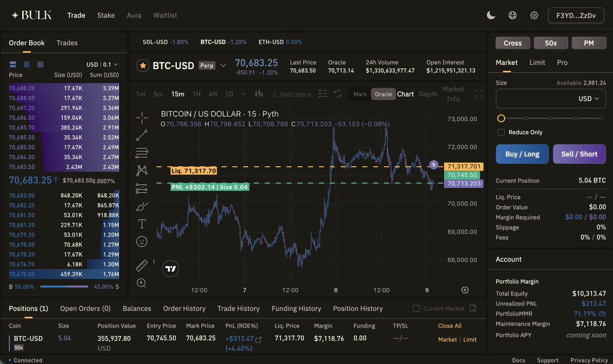Select the brush drawing tool
This screenshot has height=364, width=613.
pos(142,206)
